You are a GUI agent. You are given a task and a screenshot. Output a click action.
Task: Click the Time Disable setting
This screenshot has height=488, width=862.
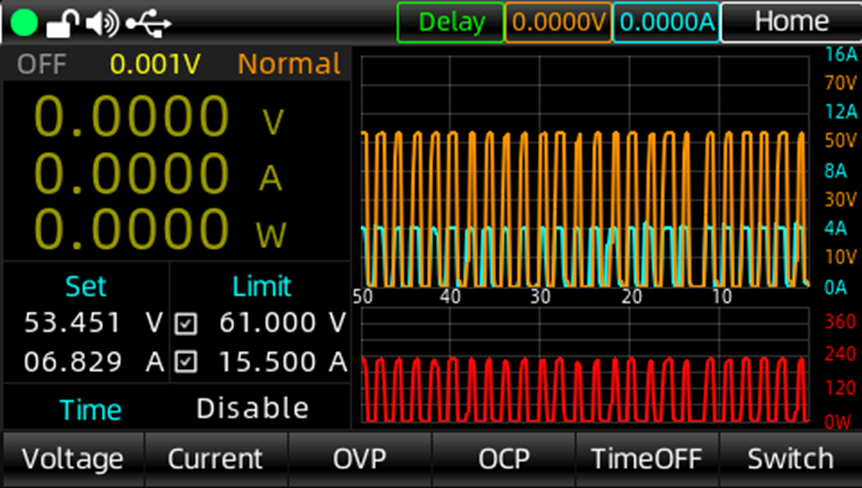tap(252, 408)
